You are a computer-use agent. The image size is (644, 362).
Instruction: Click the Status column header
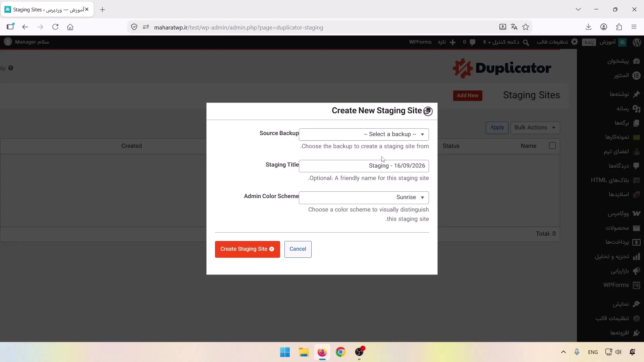[451, 146]
